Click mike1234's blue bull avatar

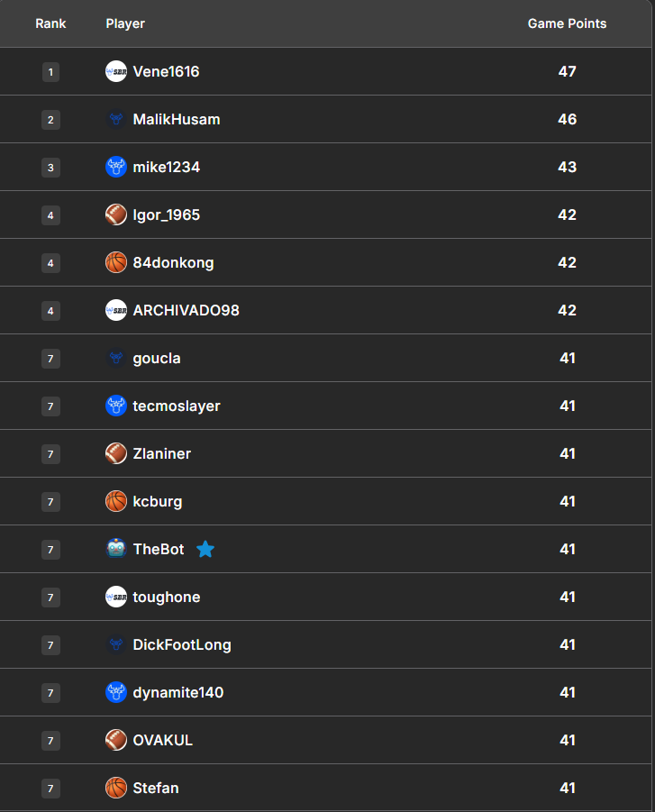click(x=116, y=167)
